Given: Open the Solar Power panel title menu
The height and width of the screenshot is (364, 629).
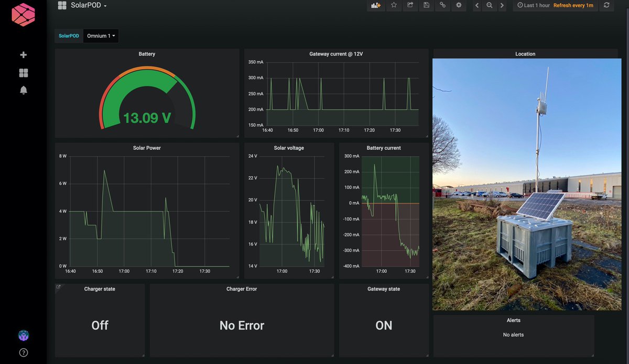Looking at the screenshot, I should 147,148.
